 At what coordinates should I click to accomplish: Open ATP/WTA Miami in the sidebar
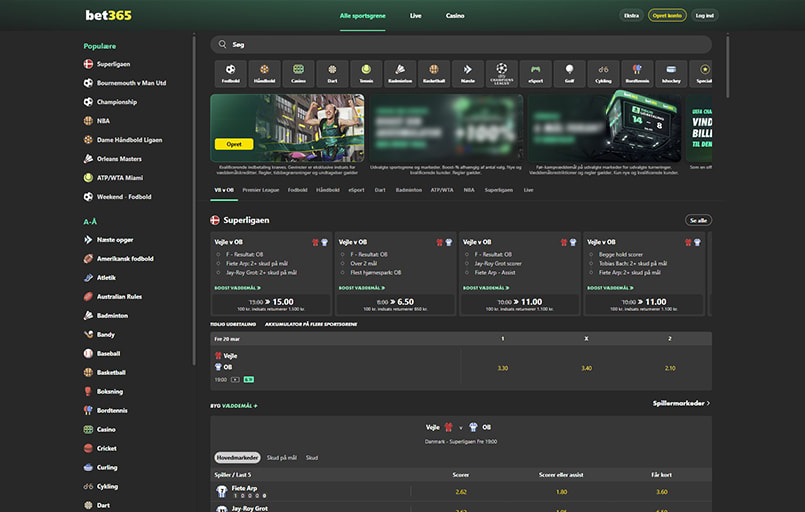[x=120, y=178]
